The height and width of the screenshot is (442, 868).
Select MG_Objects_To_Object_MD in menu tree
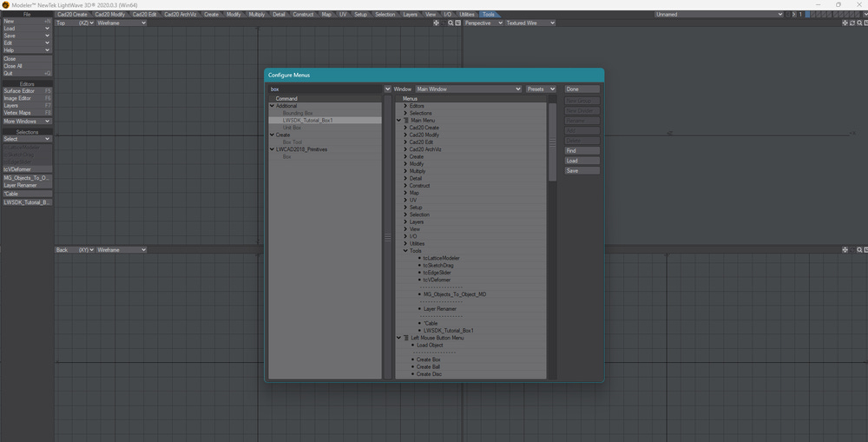pyautogui.click(x=455, y=294)
